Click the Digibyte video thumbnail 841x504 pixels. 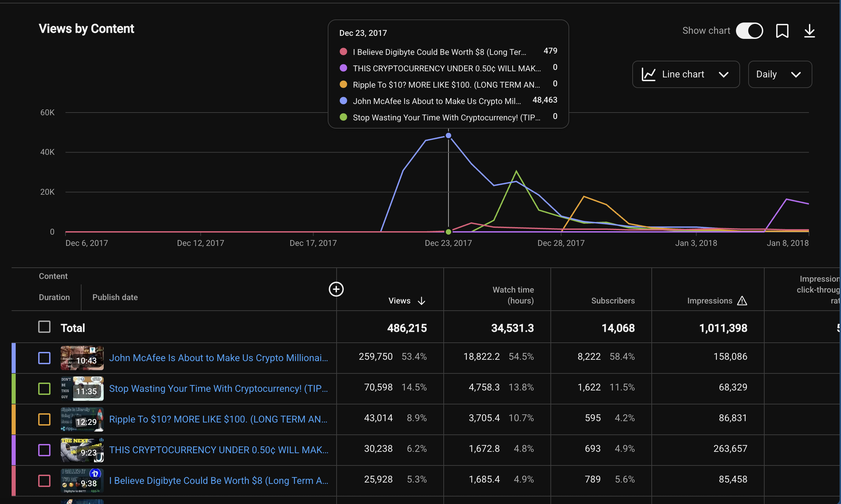point(82,481)
